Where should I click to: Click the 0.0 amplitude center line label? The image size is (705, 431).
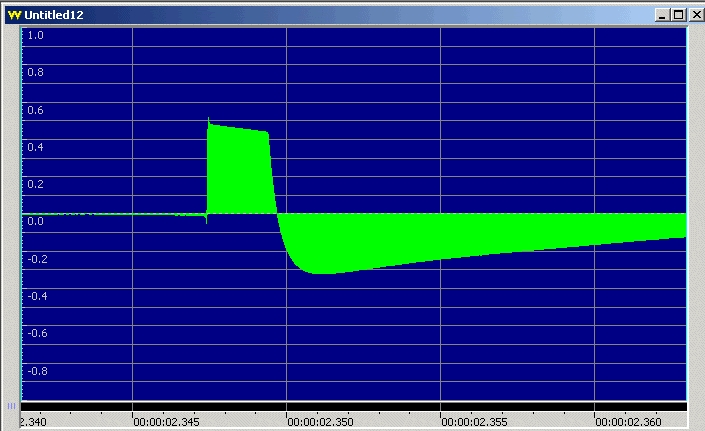tap(35, 221)
